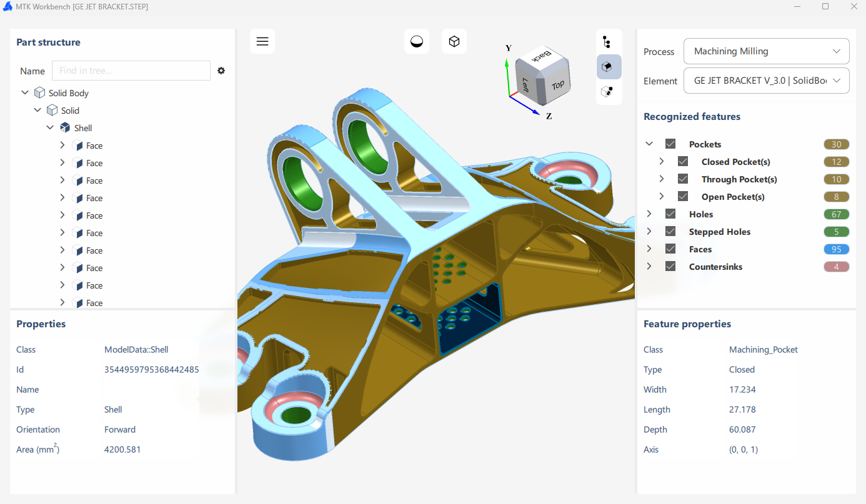Expand the Holes feature group
This screenshot has width=866, height=504.
coord(649,214)
